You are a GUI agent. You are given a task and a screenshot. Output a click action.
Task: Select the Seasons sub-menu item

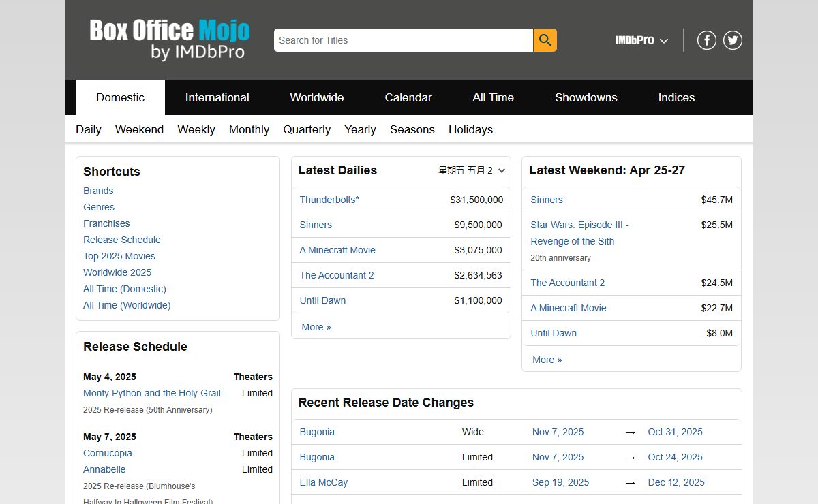pyautogui.click(x=412, y=129)
